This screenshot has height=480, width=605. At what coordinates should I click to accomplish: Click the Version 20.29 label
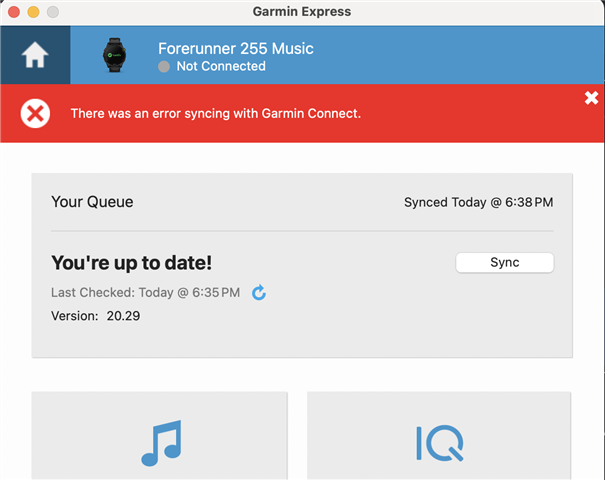pos(96,316)
